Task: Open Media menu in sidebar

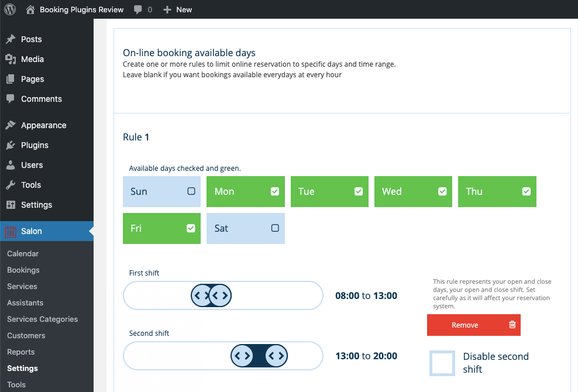Action: tap(47, 59)
